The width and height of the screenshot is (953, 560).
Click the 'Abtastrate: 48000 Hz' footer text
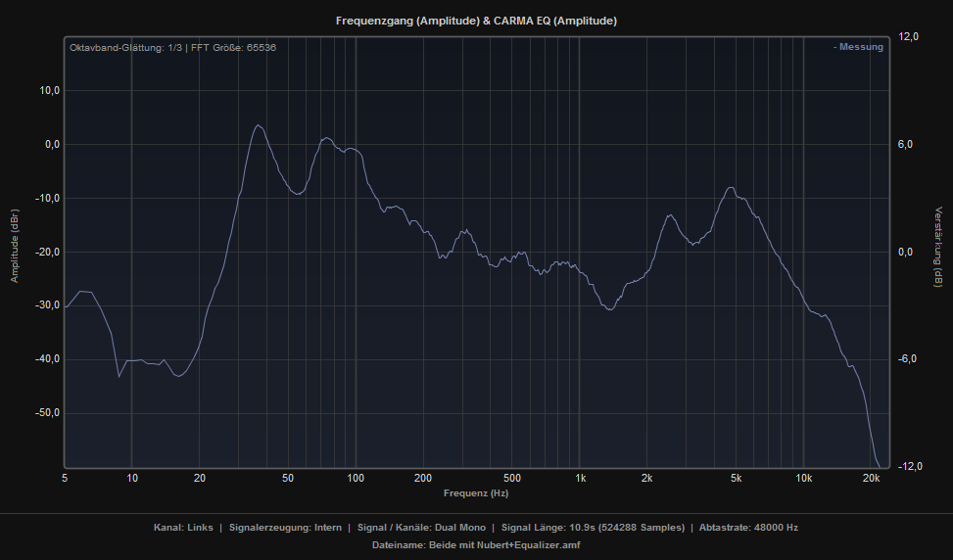(748, 528)
